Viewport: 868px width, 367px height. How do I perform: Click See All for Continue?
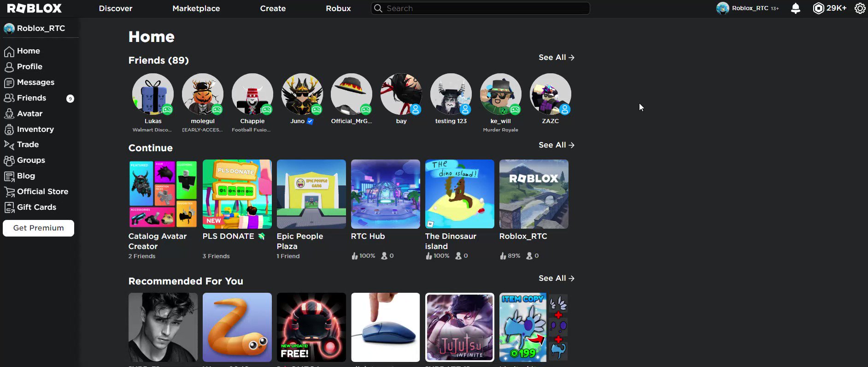(557, 145)
